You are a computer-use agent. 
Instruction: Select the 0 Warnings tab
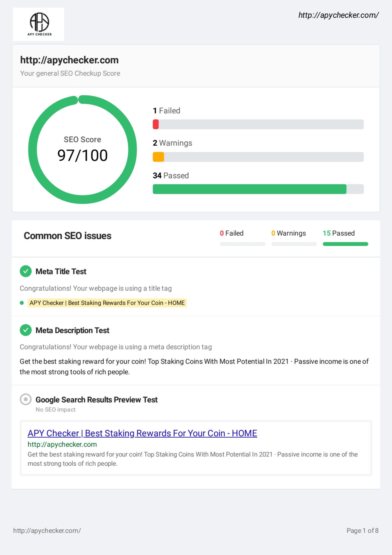pos(288,233)
